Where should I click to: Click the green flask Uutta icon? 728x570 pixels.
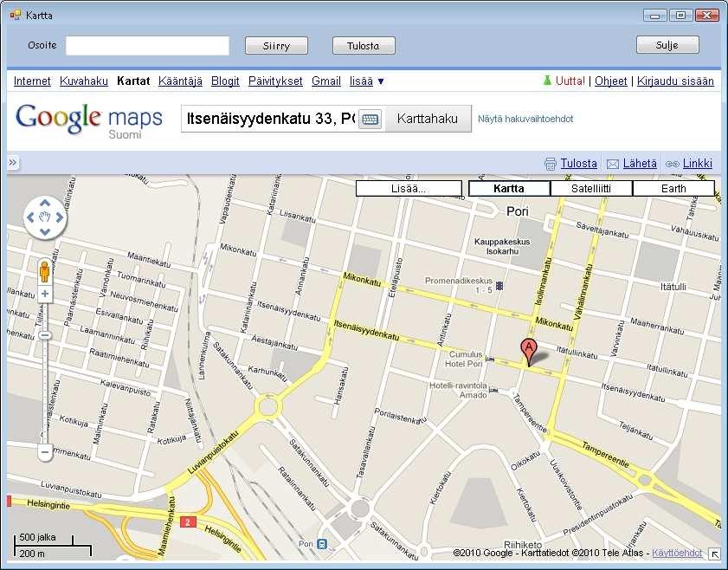[547, 81]
